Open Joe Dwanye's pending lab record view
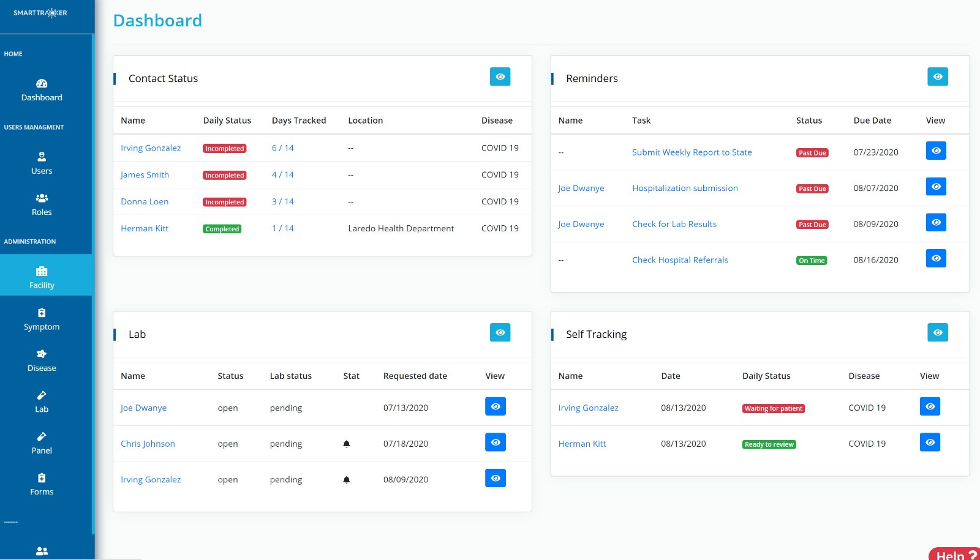Image resolution: width=980 pixels, height=560 pixels. point(495,406)
